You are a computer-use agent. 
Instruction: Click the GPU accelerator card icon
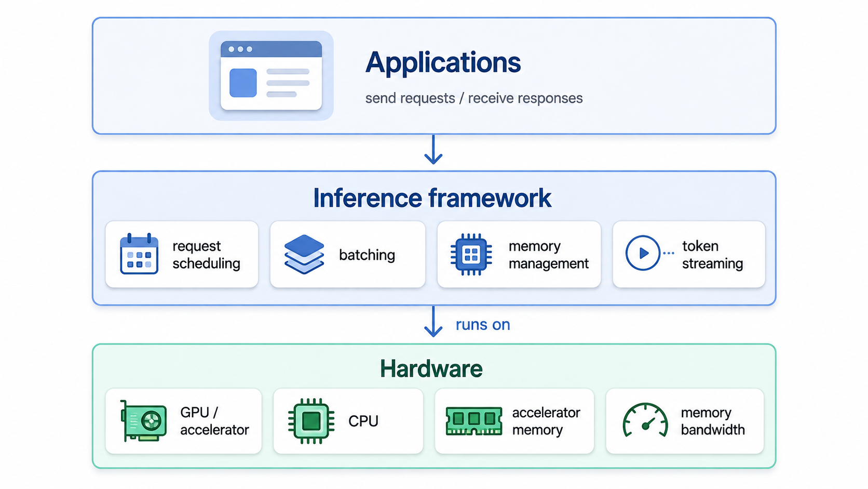(143, 420)
